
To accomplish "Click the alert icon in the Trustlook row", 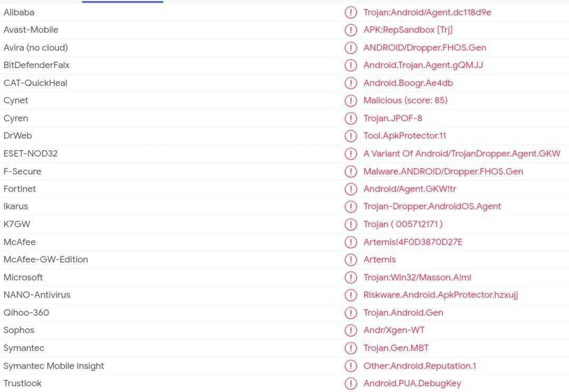I will pos(351,383).
